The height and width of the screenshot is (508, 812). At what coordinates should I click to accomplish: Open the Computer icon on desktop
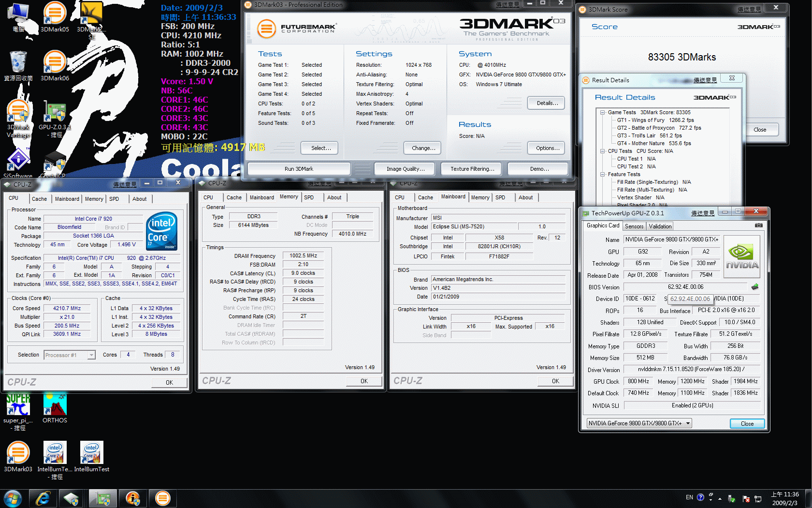[x=18, y=17]
